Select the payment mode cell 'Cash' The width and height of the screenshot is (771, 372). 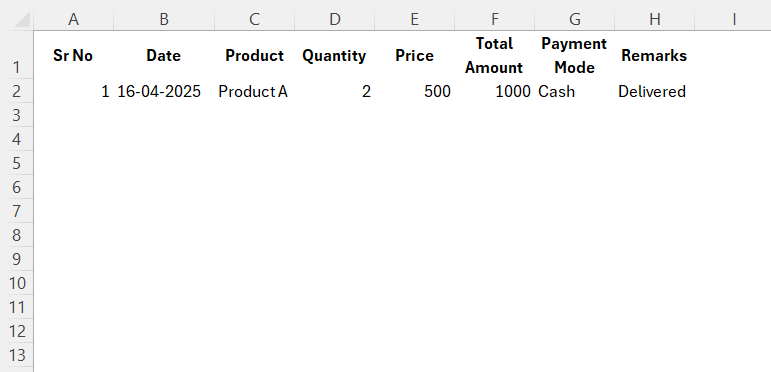pos(574,91)
